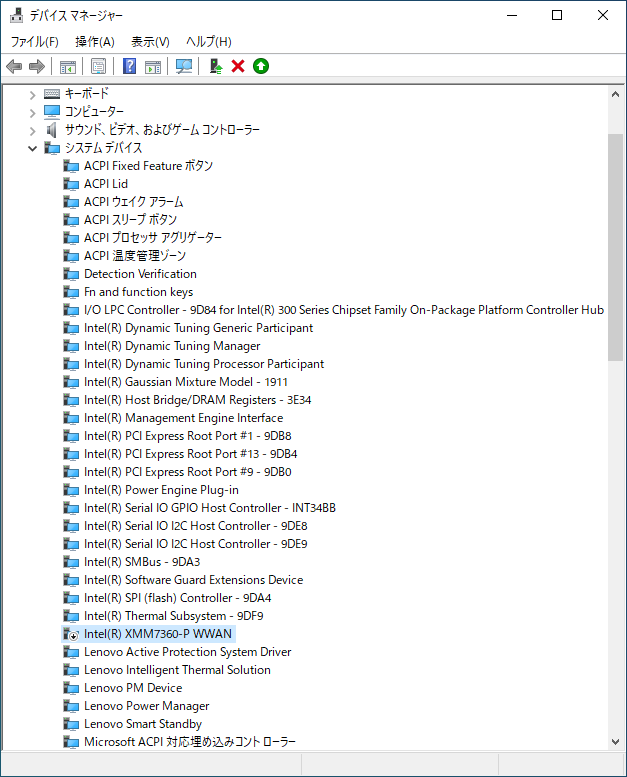Select Intel(R) Host Bridge/DRAM Registers - 3E34
Screen dimensions: 627x777
[x=197, y=400]
